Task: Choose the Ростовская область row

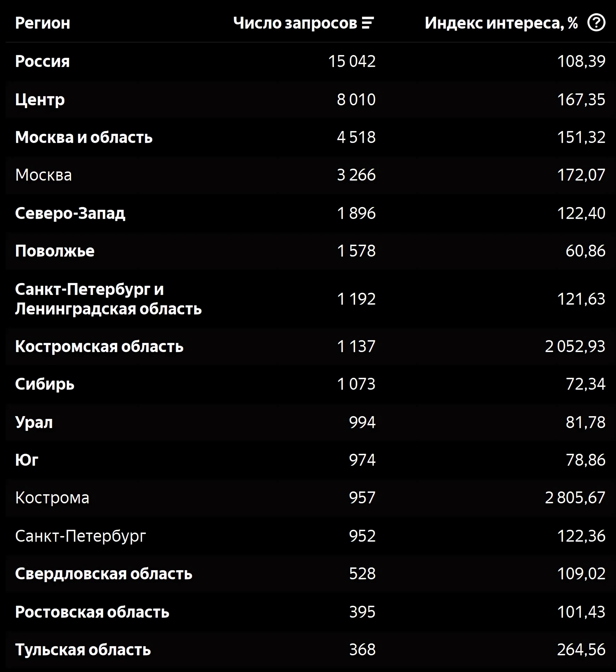Action: (x=92, y=612)
